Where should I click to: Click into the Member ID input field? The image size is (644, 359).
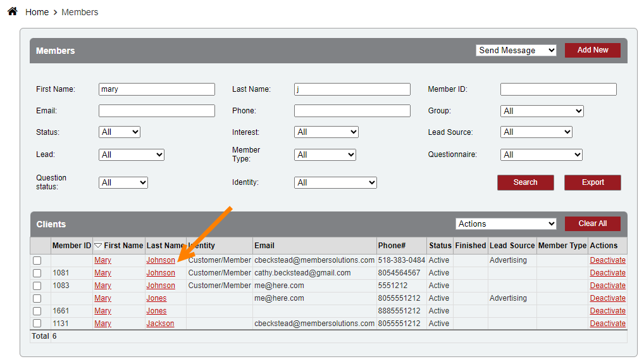[x=558, y=89]
